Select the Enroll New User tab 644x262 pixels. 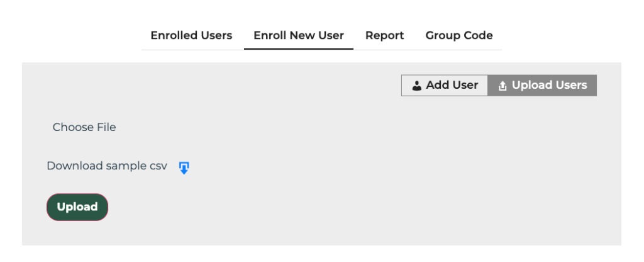click(299, 35)
